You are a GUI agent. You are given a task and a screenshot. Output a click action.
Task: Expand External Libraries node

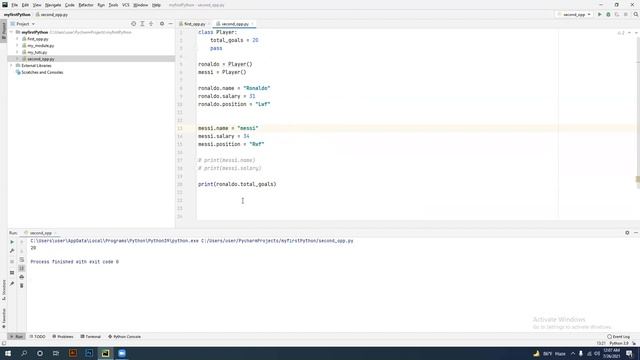click(12, 65)
